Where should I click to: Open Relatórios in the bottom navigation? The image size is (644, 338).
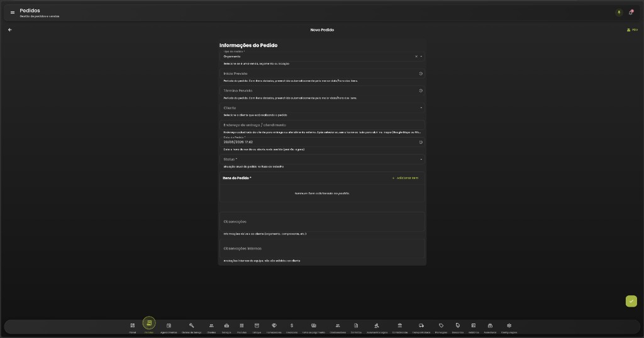point(474,328)
